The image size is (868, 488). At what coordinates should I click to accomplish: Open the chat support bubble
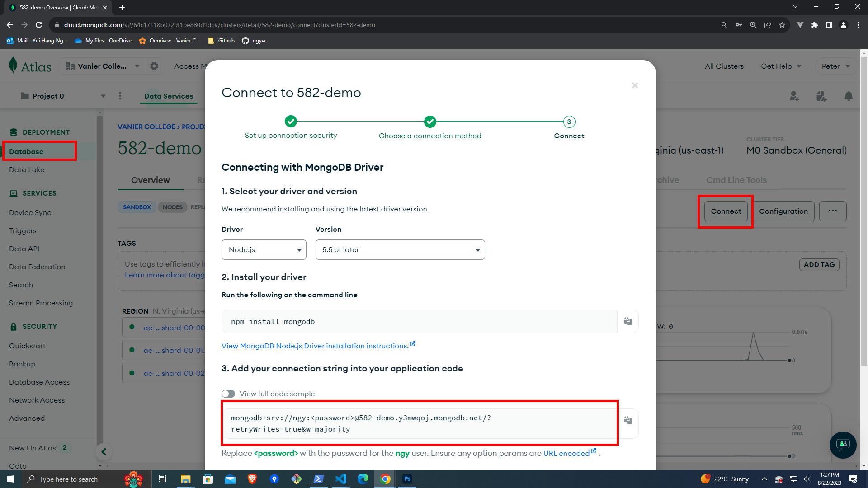(843, 445)
